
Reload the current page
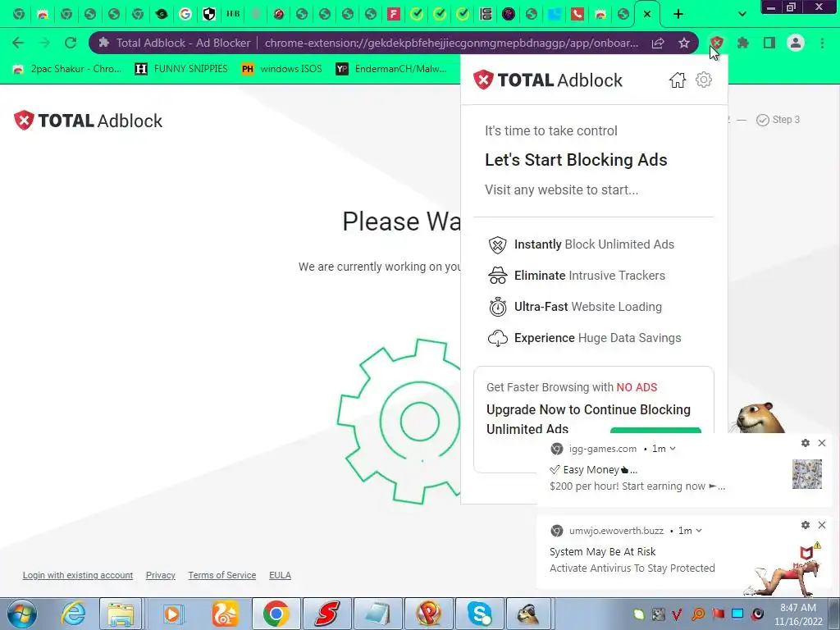[x=71, y=43]
